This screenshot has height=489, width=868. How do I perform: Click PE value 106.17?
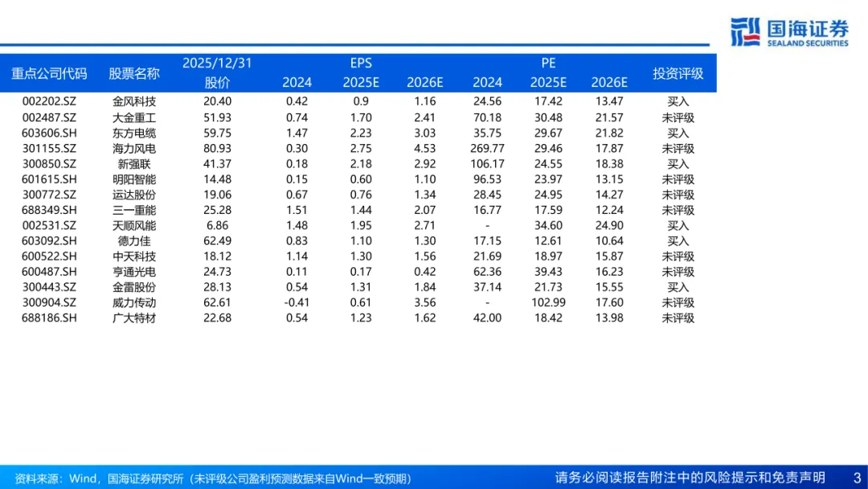click(x=487, y=164)
